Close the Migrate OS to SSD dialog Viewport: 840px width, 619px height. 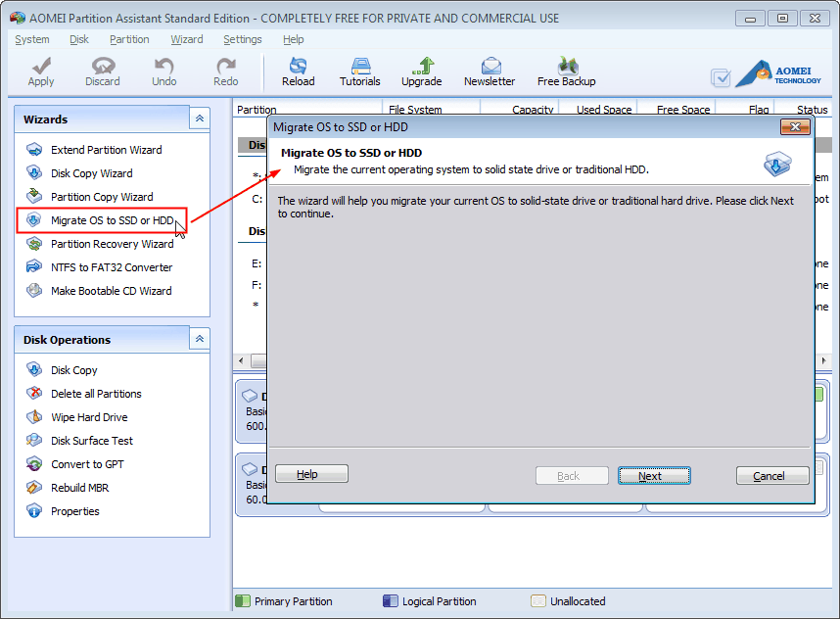pos(796,127)
